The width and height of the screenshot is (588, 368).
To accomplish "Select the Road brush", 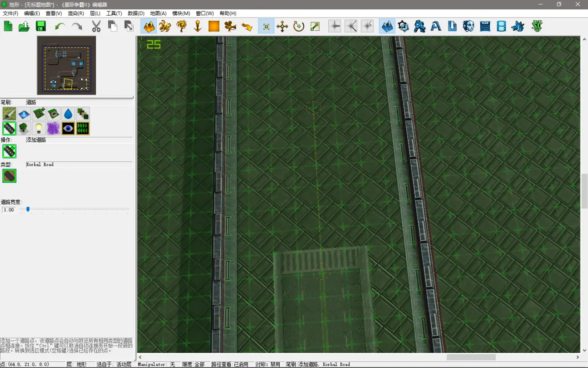I will coord(9,128).
